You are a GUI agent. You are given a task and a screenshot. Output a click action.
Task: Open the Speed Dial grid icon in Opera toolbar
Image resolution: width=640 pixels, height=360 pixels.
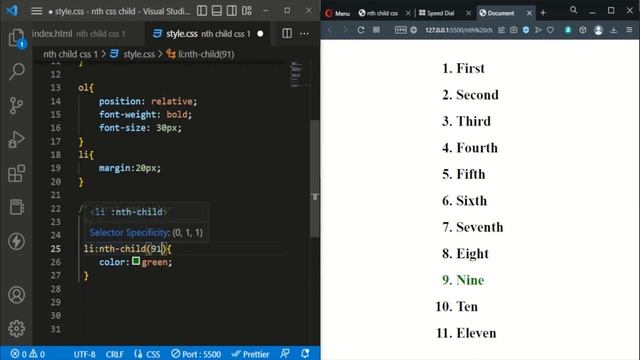point(376,30)
